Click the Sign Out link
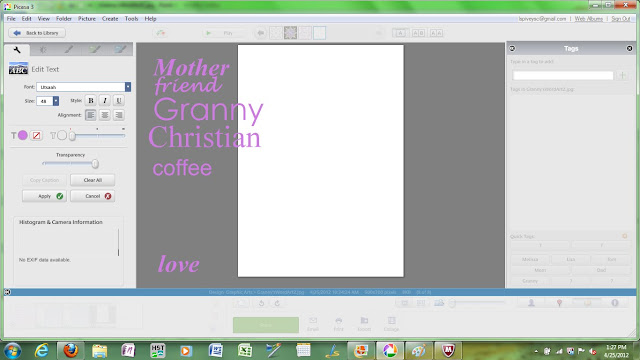 pos(620,19)
